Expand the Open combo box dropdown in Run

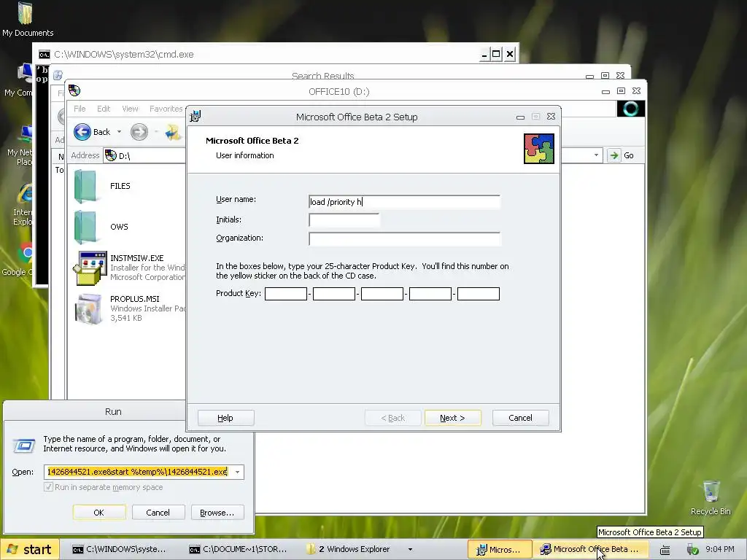point(237,472)
